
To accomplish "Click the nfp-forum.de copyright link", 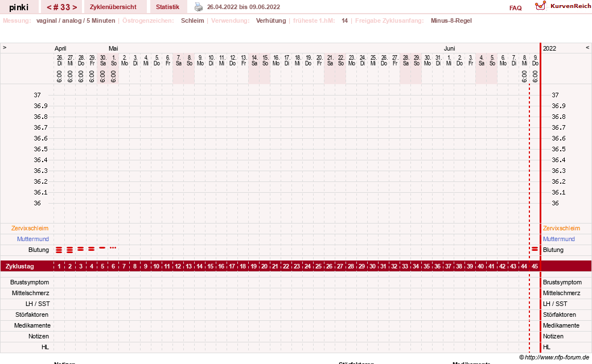I will [554, 357].
